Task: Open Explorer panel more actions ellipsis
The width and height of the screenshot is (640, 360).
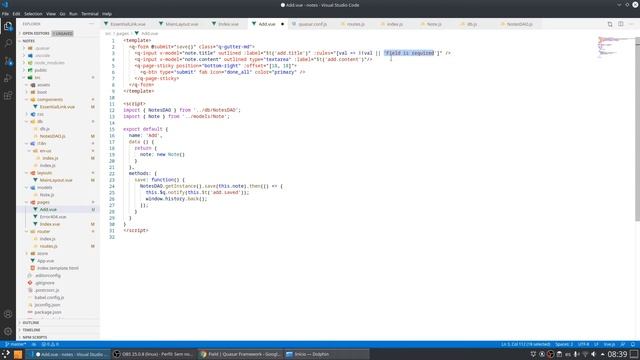Action: (91, 24)
